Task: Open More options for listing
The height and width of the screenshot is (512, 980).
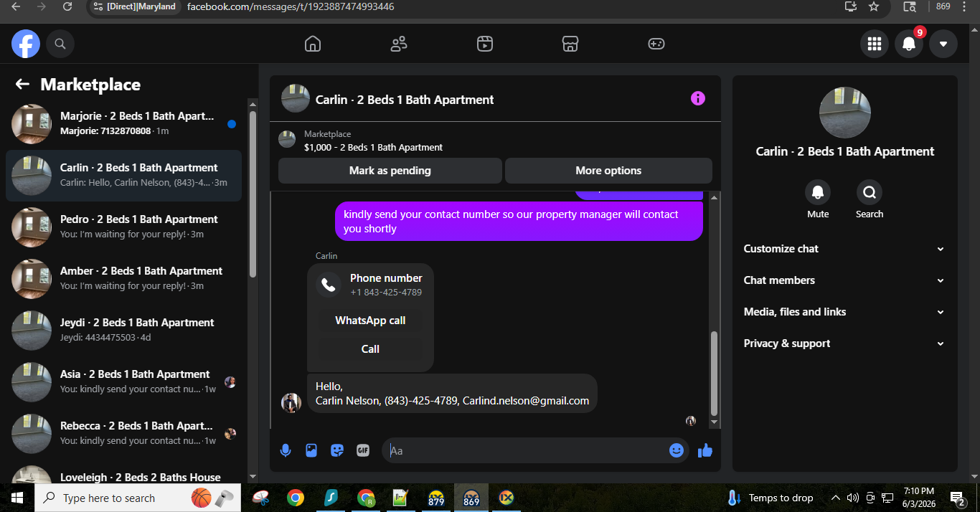Action: click(608, 171)
